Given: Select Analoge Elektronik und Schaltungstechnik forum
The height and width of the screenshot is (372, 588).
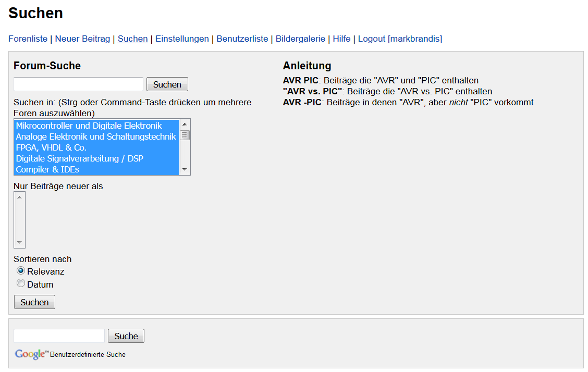Looking at the screenshot, I should [96, 137].
